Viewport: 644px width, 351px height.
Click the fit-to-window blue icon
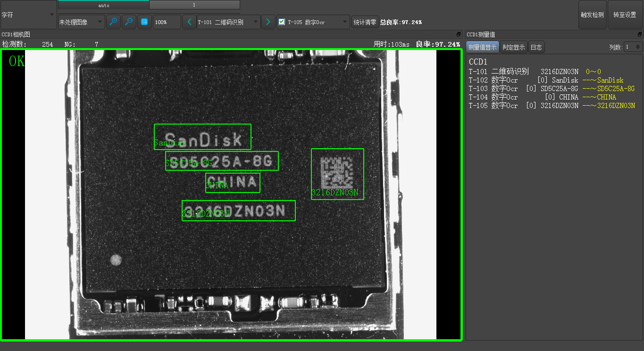(144, 22)
